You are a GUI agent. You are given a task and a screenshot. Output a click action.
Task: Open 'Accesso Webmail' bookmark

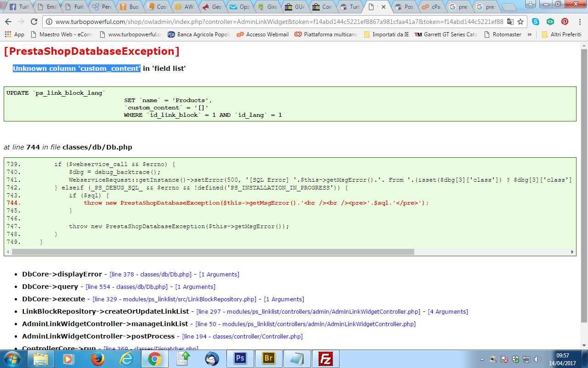pos(263,34)
